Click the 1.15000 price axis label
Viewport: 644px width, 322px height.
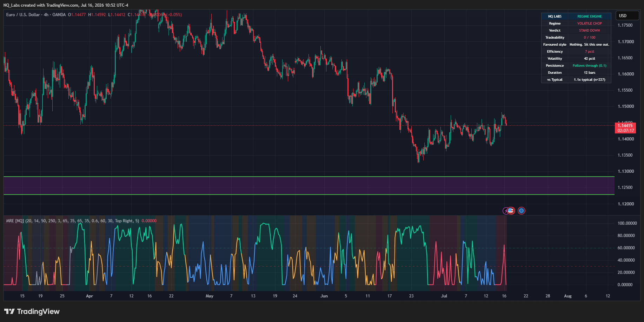(x=626, y=106)
